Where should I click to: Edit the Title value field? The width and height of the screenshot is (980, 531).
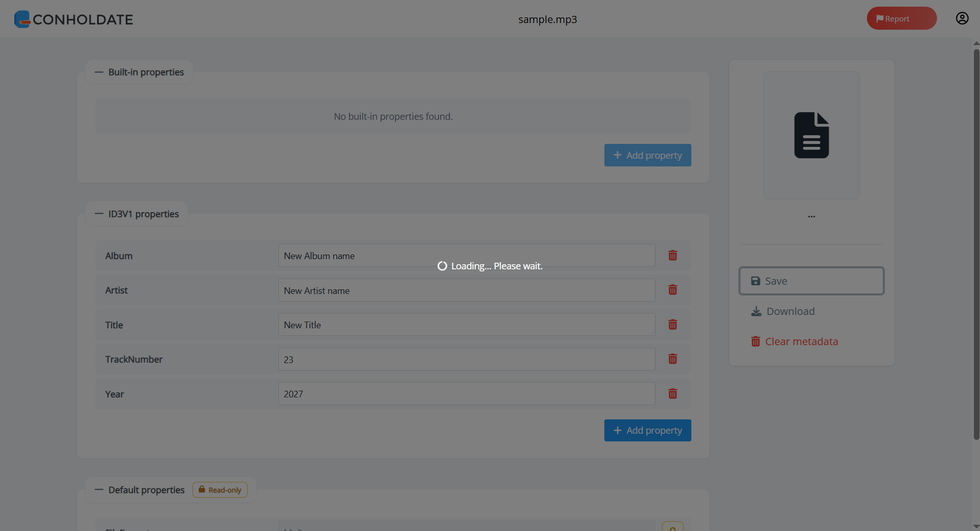467,325
